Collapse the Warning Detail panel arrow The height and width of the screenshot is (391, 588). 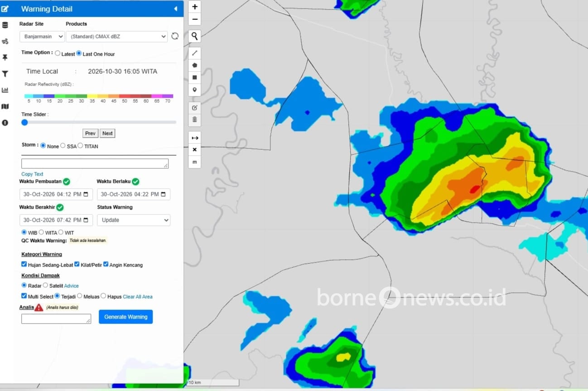point(175,9)
